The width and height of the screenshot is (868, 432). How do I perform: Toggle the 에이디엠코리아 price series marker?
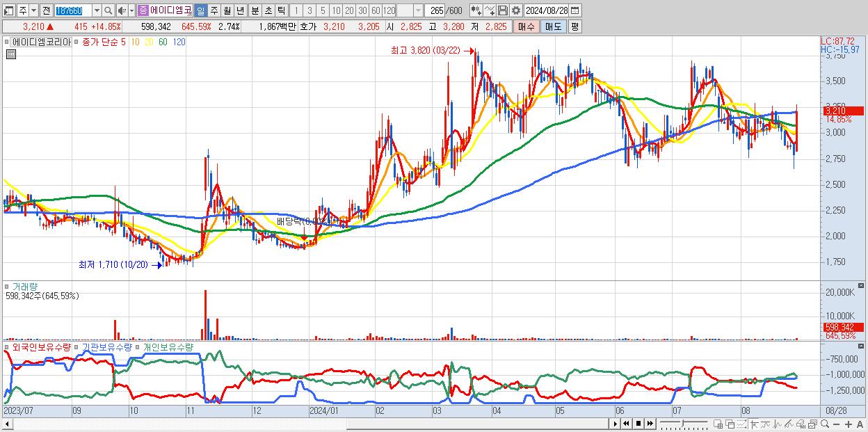pyautogui.click(x=7, y=42)
